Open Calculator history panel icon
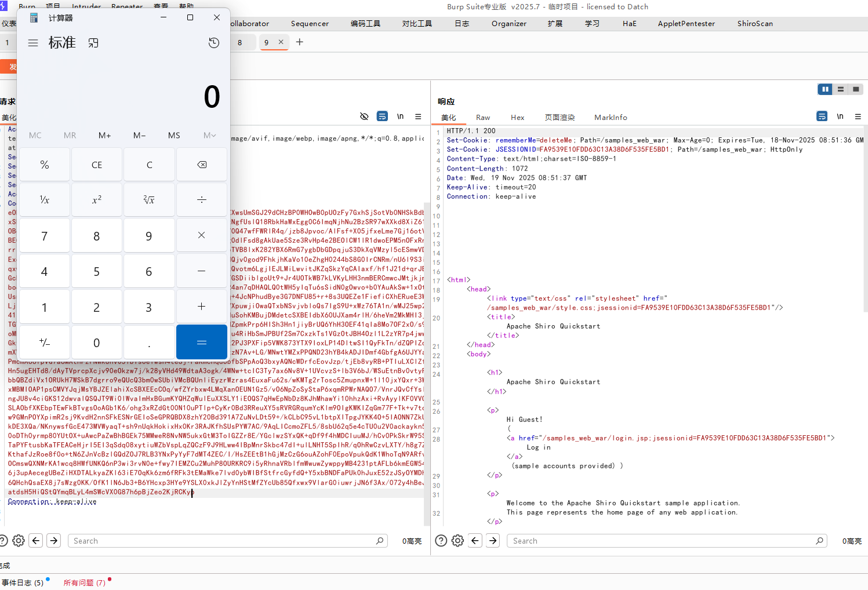The image size is (868, 590). pyautogui.click(x=214, y=43)
